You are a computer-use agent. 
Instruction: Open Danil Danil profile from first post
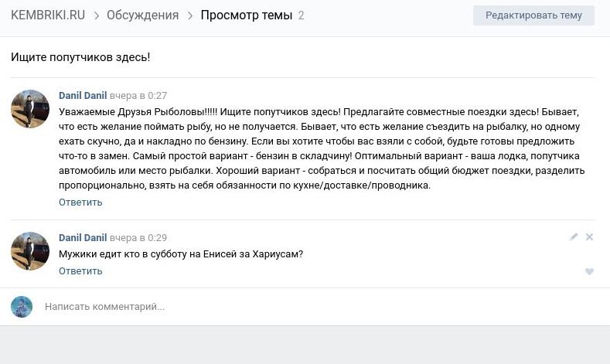83,96
